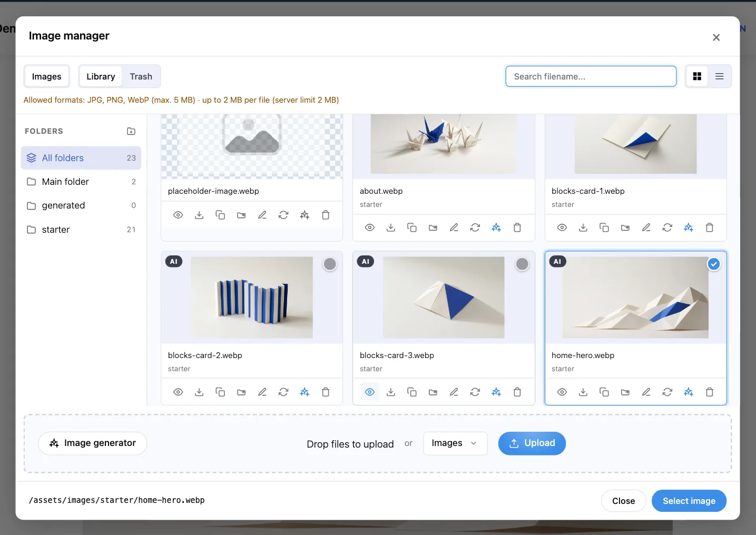This screenshot has height=535, width=756.
Task: Delete placeholder-image.webp using its trash icon
Action: click(x=326, y=215)
